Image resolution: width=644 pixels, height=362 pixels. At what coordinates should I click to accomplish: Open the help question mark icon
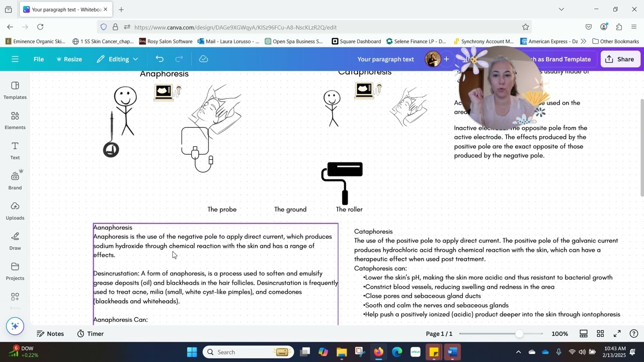(x=634, y=334)
